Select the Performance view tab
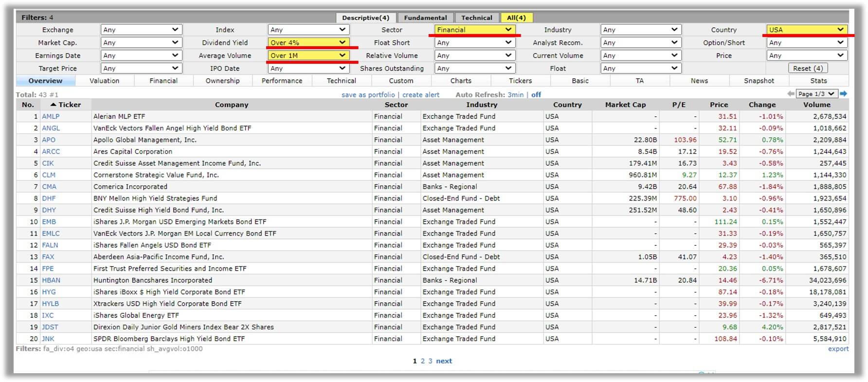The width and height of the screenshot is (868, 382). point(282,81)
